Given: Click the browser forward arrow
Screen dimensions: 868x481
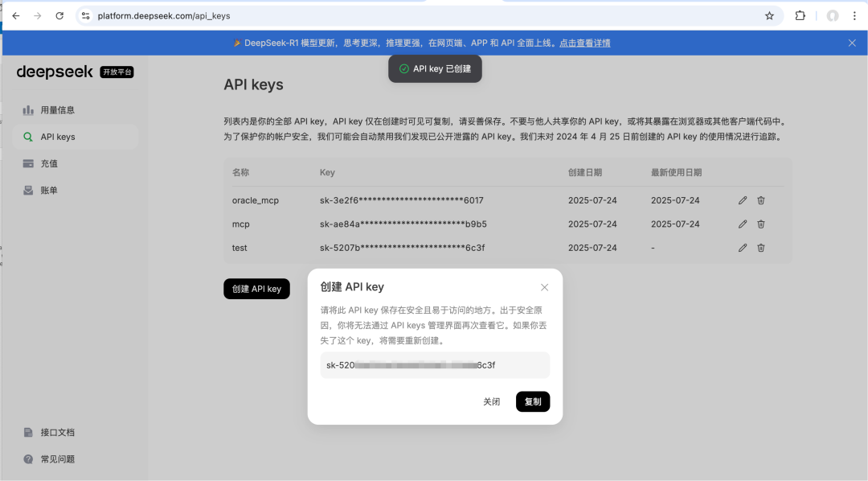Looking at the screenshot, I should [38, 16].
